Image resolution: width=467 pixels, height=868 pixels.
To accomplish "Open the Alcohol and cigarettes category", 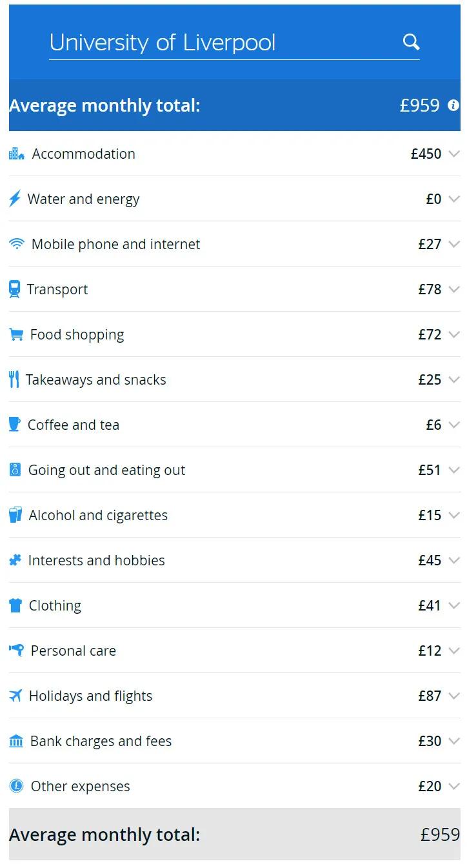I will point(98,515).
